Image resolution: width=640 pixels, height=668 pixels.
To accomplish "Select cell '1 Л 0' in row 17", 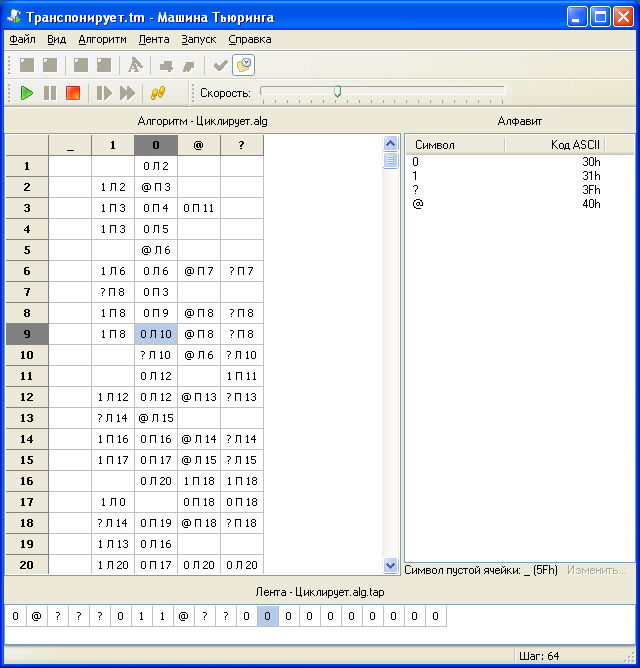I will [x=113, y=502].
